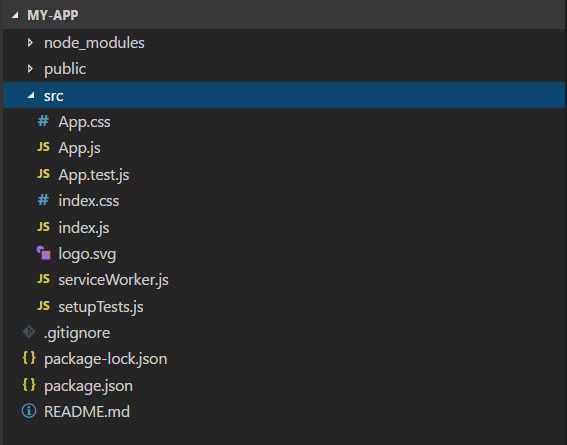Click the info icon beside README.md
The height and width of the screenshot is (445, 567).
point(29,411)
